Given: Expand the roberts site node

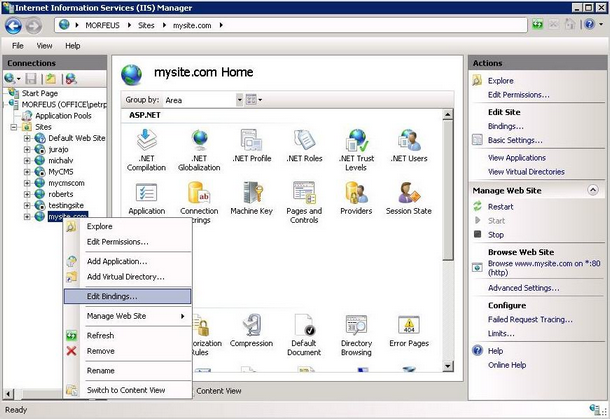Looking at the screenshot, I should (x=27, y=194).
